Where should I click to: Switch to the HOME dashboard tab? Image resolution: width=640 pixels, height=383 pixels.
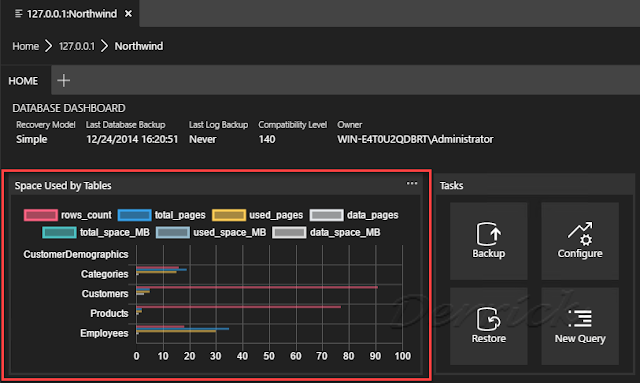[23, 81]
